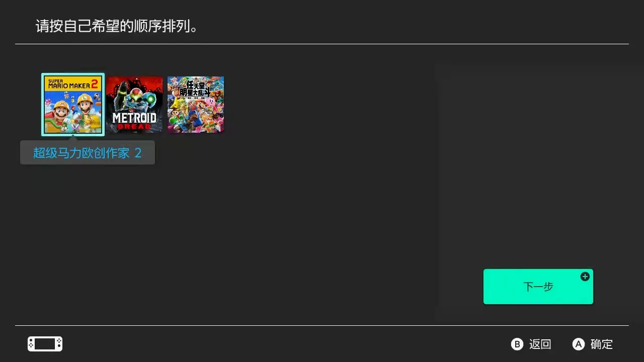Viewport: 644px width, 362px height.
Task: Click the 超级马力欧创作家 2 title tooltip
Action: tap(88, 153)
